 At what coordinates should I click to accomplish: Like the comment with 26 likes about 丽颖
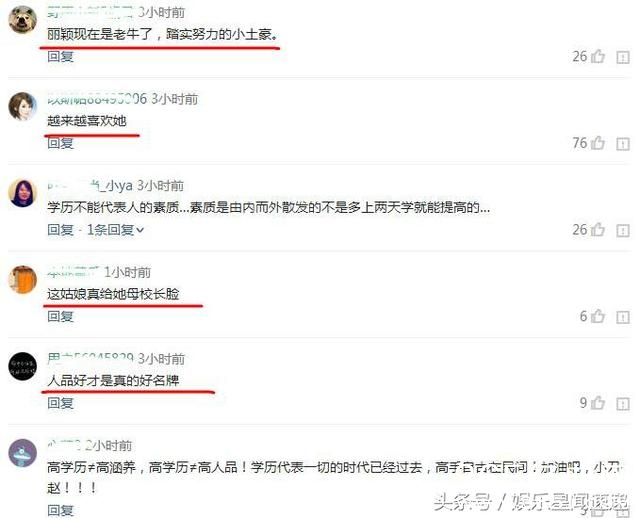598,56
